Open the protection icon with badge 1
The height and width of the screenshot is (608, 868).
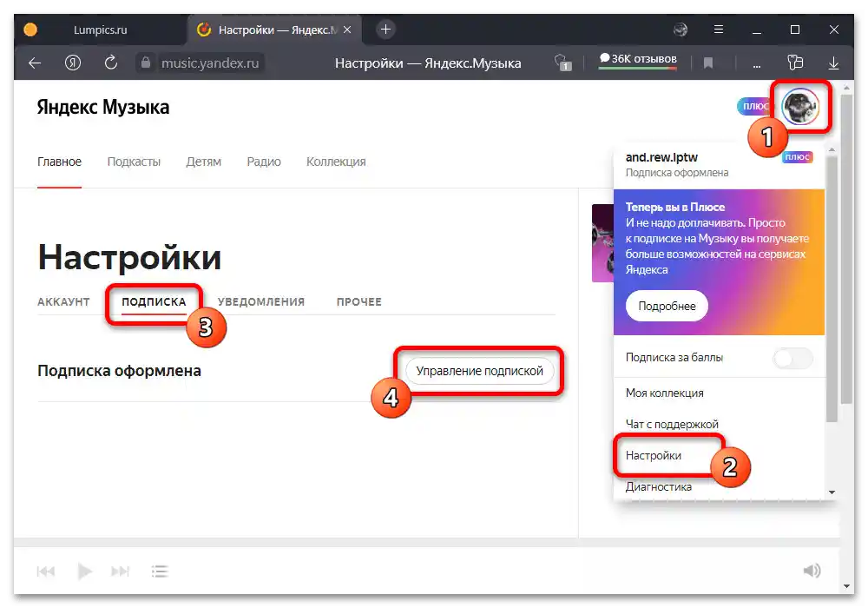click(562, 63)
